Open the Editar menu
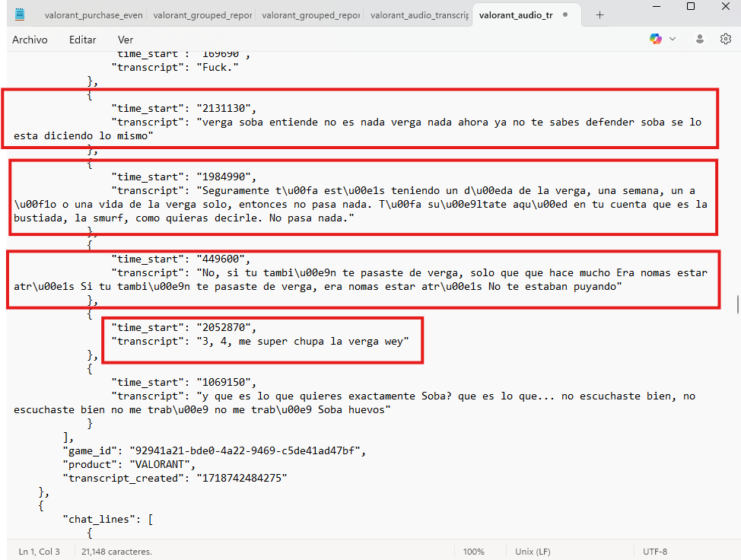The height and width of the screenshot is (560, 741). [83, 40]
